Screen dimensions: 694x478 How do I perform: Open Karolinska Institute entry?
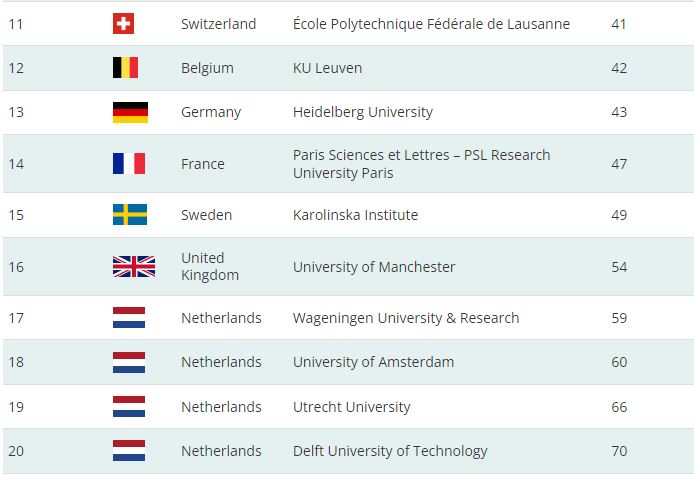(x=355, y=215)
